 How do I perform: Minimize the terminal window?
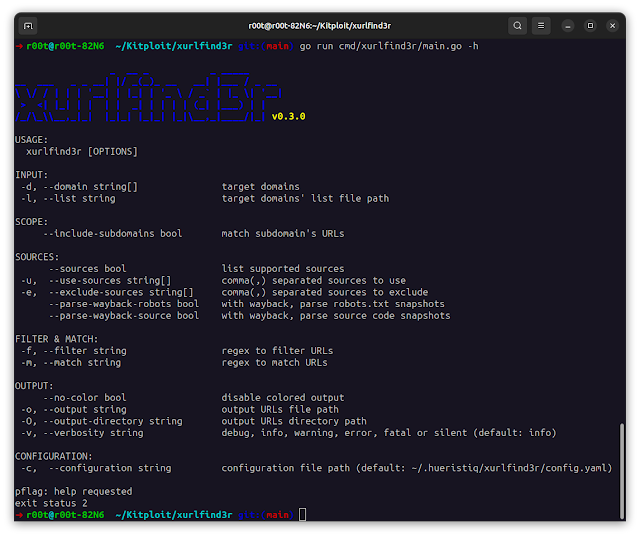pyautogui.click(x=567, y=26)
